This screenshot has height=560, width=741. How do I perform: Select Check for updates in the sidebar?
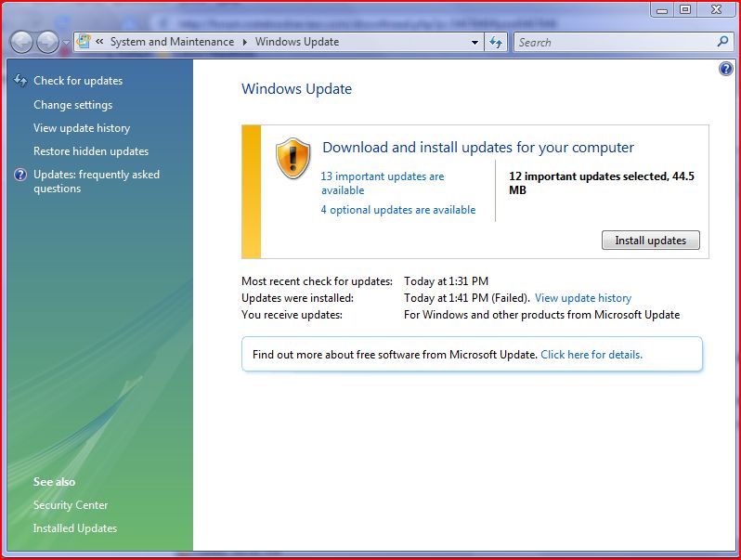coord(78,81)
